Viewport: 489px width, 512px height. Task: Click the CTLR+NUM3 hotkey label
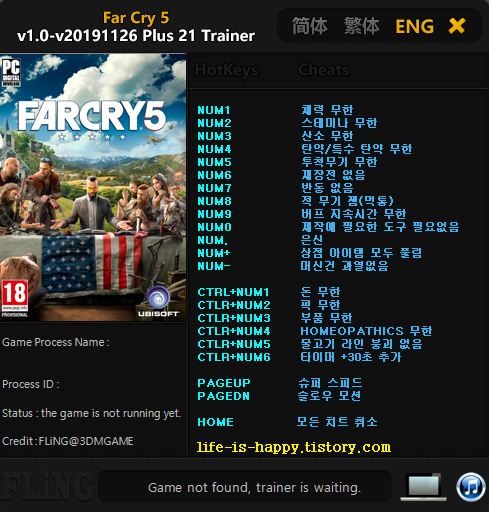(234, 318)
